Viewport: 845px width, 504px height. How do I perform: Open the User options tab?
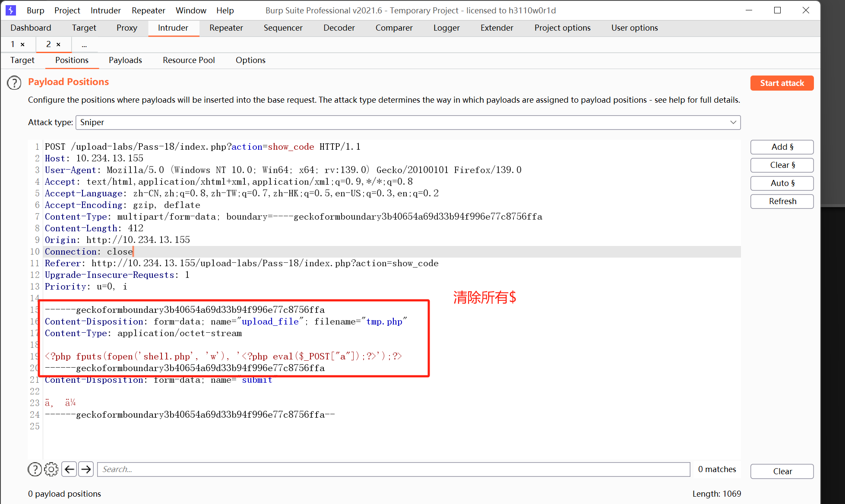(x=635, y=28)
